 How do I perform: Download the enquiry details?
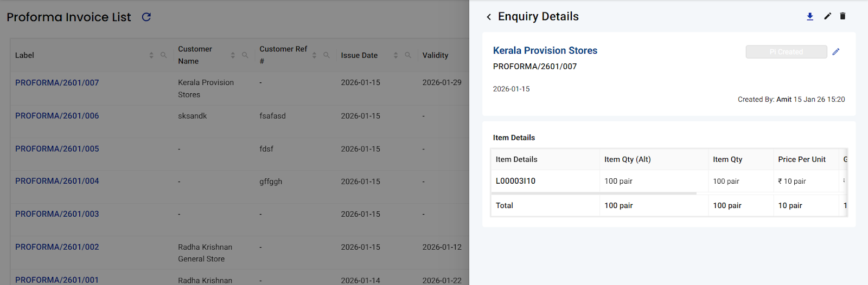click(x=810, y=16)
